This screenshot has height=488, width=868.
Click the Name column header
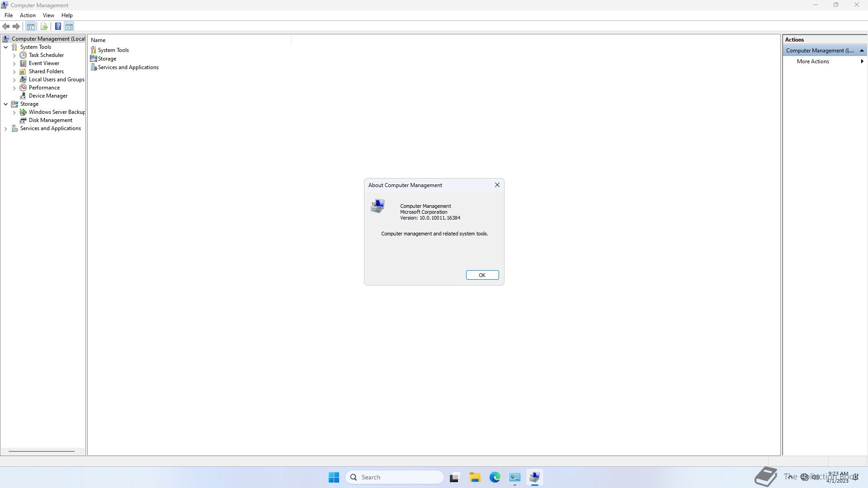[190, 40]
